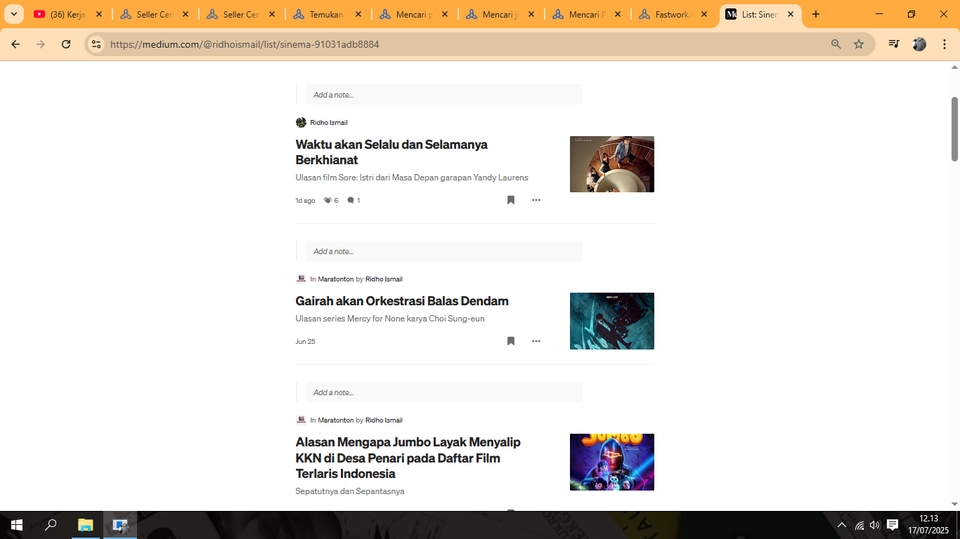Open more options for 'Gairah akan Orkestrasi' article
Screen dimensions: 960x539
click(x=536, y=341)
